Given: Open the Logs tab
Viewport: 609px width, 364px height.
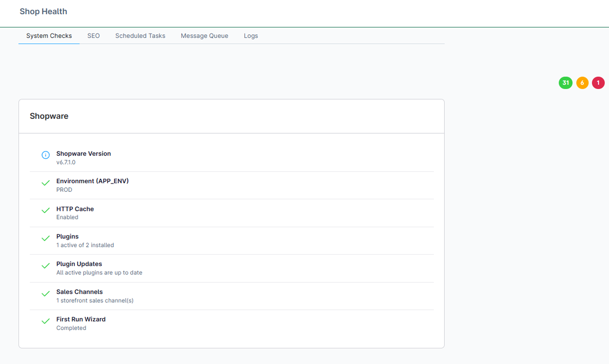Looking at the screenshot, I should (251, 36).
